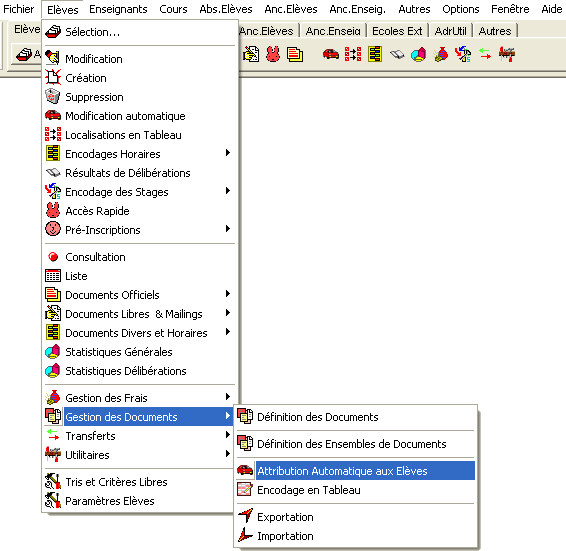Click the Liste table icon
Image resolution: width=566 pixels, height=551 pixels.
[53, 276]
